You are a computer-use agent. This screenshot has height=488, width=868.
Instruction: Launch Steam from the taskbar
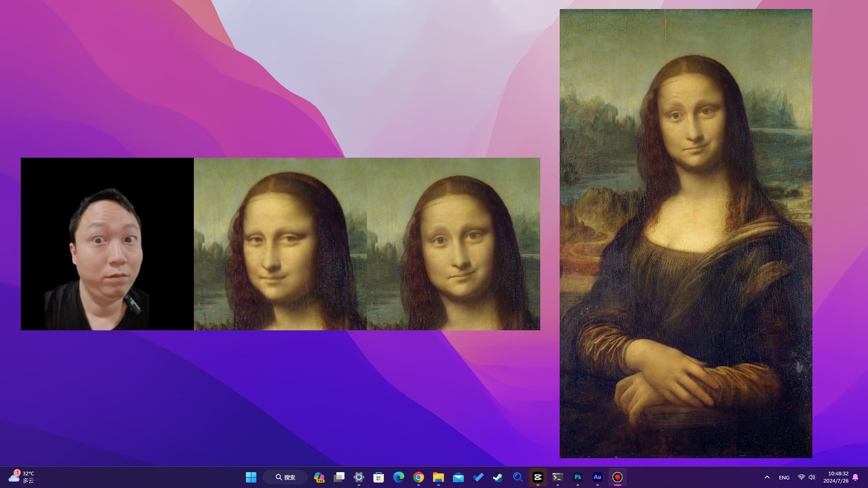pos(498,477)
